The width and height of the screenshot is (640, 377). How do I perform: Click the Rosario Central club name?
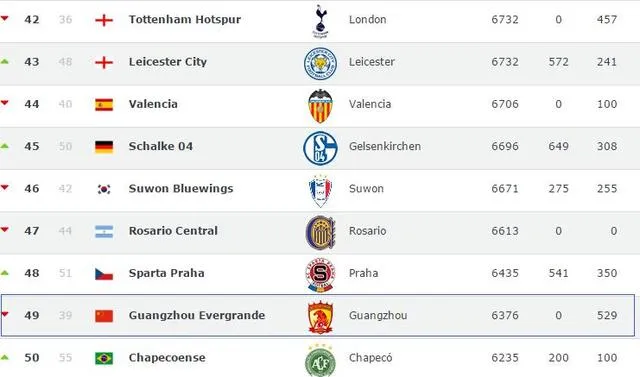tap(173, 231)
